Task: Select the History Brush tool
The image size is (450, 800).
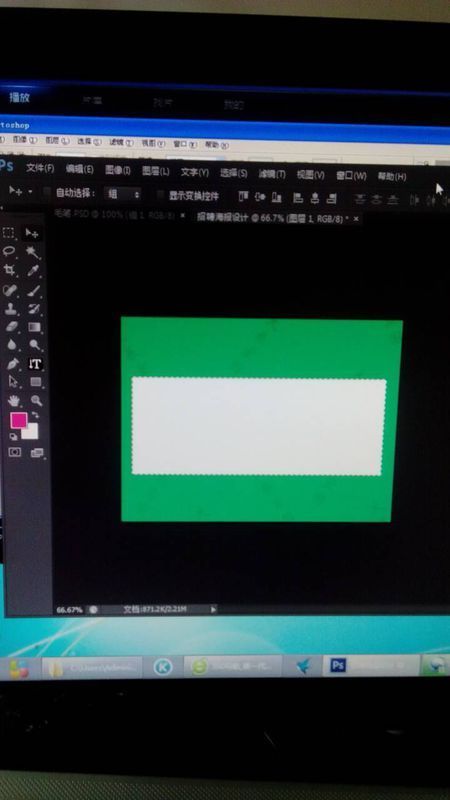Action: pyautogui.click(x=34, y=309)
